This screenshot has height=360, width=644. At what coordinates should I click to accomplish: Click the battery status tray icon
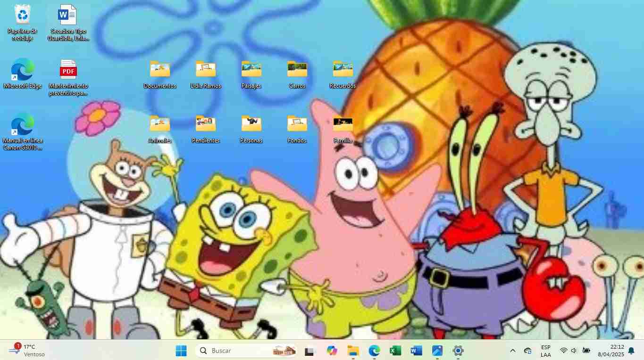pyautogui.click(x=586, y=351)
